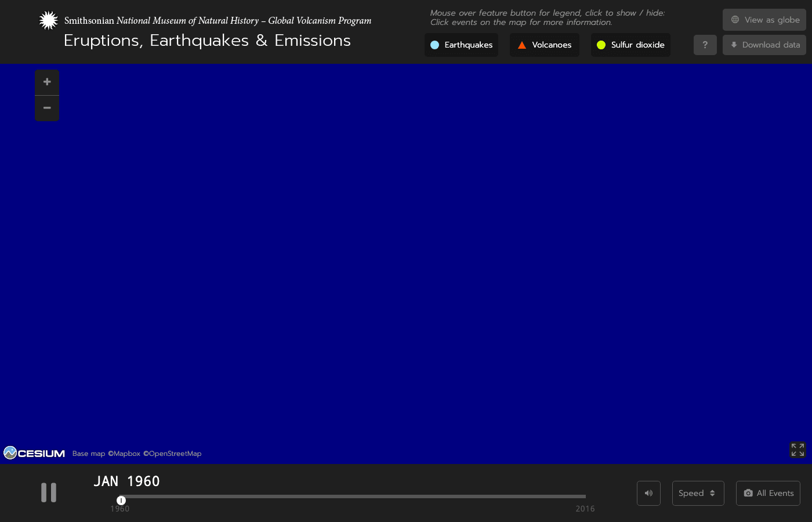812x522 pixels.
Task: Toggle sound with the speaker icon
Action: (x=648, y=493)
